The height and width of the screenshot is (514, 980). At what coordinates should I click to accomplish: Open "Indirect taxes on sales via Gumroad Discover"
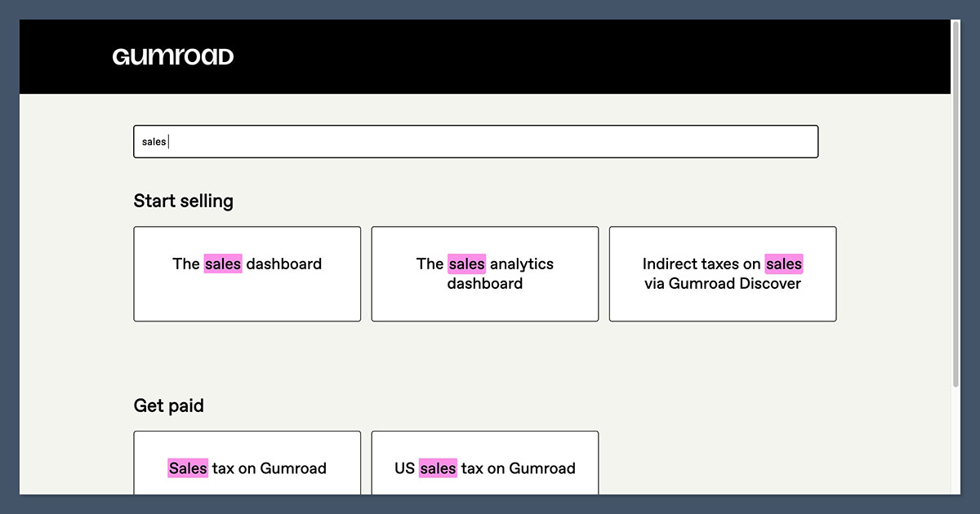pyautogui.click(x=723, y=274)
